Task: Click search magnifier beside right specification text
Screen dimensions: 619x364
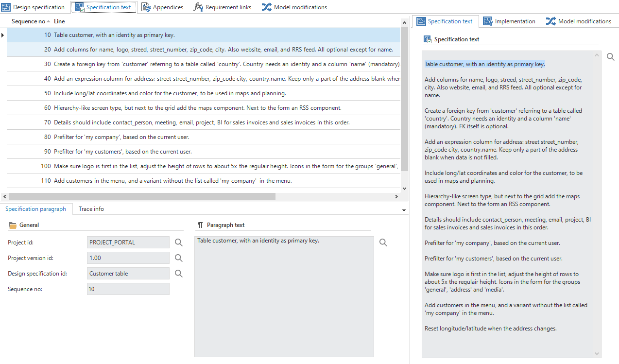Action: point(611,57)
